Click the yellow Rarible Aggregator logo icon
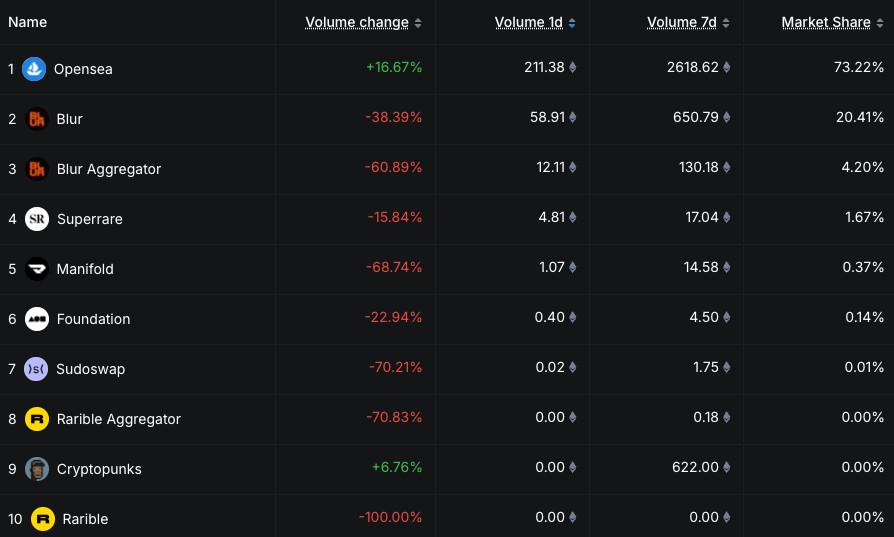The width and height of the screenshot is (894, 537). pyautogui.click(x=37, y=419)
